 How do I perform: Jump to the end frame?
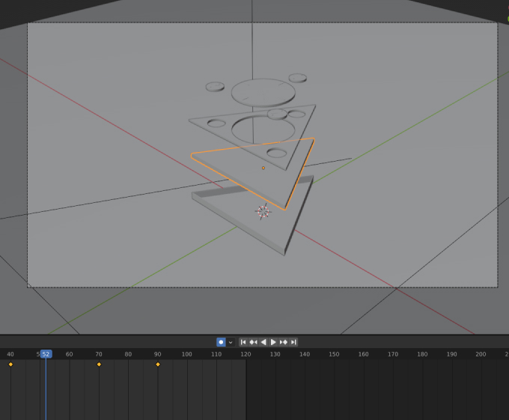pos(293,342)
